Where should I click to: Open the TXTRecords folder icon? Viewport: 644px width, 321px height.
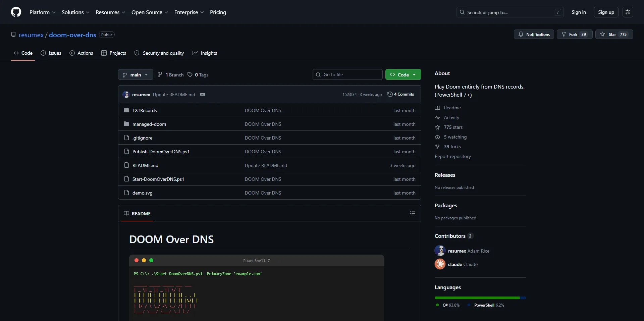point(126,110)
